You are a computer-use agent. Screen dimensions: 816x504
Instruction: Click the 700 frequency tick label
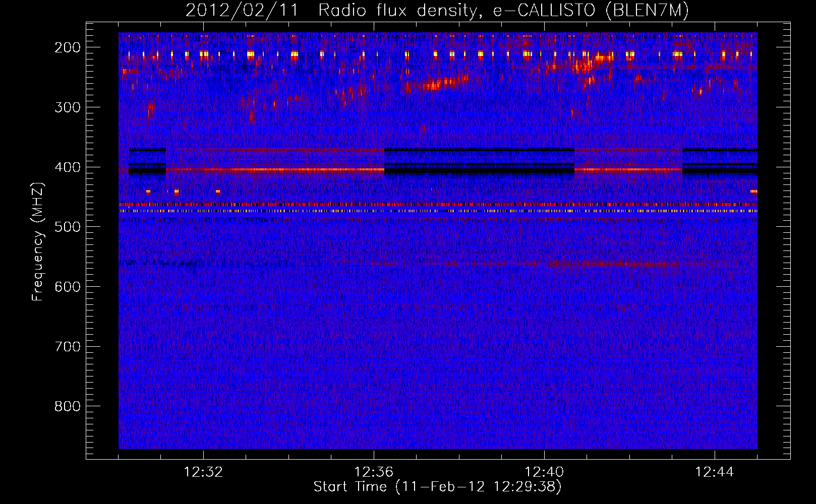[x=68, y=347]
